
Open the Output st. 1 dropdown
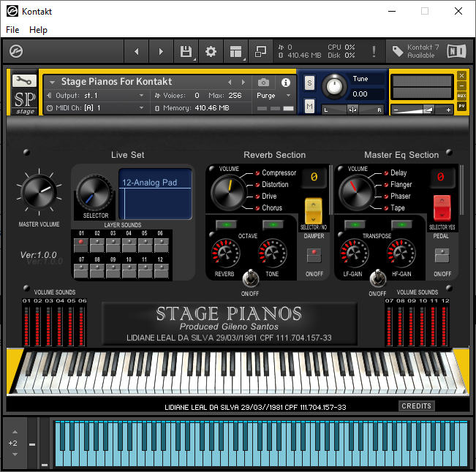click(96, 96)
